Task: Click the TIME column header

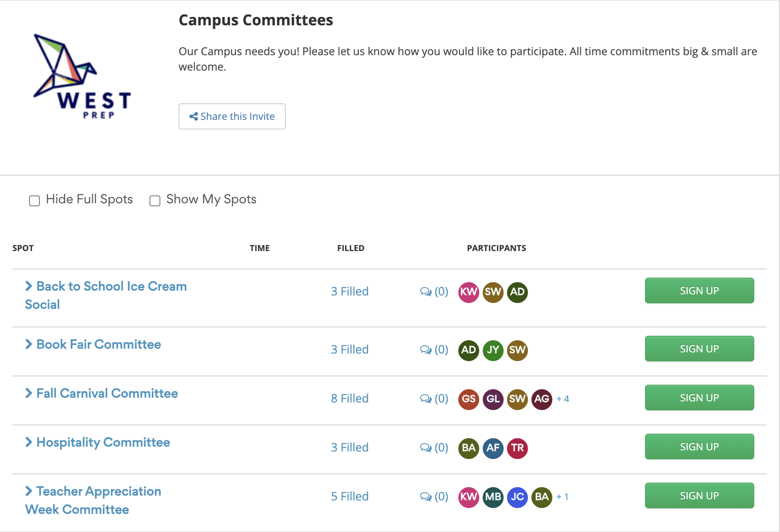Action: click(260, 248)
